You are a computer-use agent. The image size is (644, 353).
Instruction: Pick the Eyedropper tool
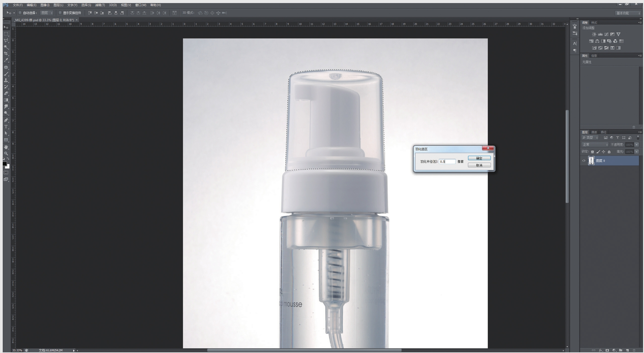[6, 61]
